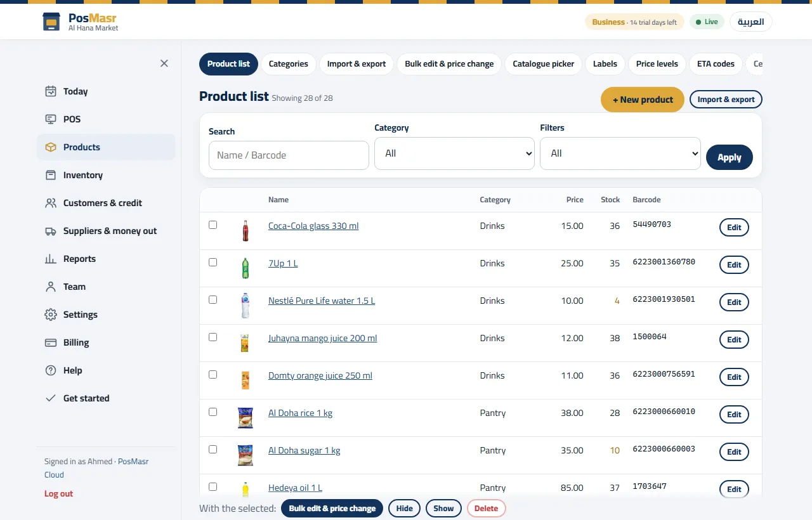
Task: Click the Al Doha sugar bag thumbnail
Action: pyautogui.click(x=245, y=455)
